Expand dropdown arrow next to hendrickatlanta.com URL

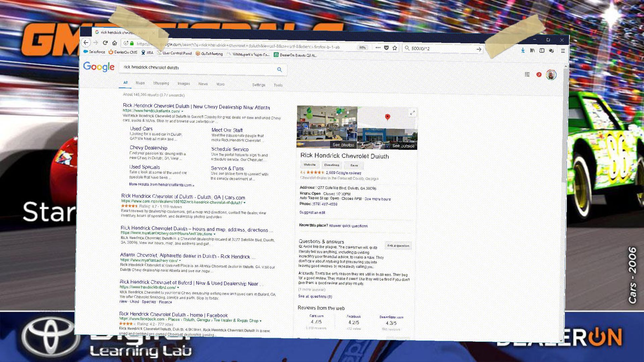click(182, 111)
